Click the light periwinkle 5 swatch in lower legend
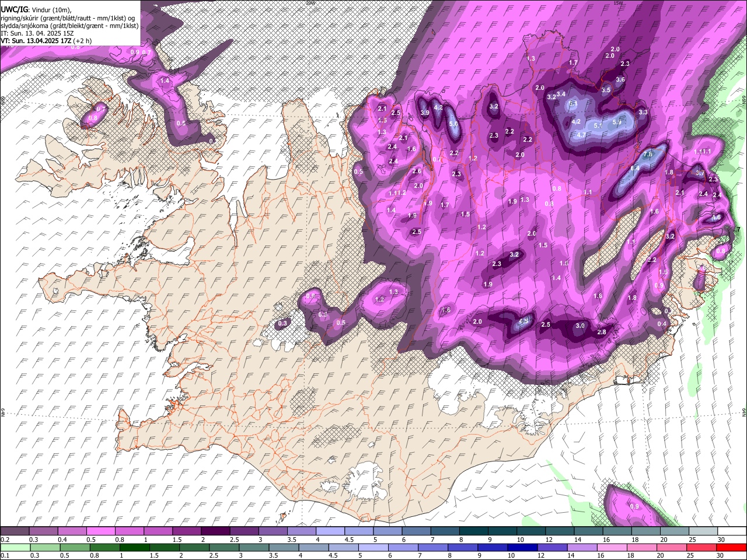Screen dimensions: 747x560 click(373, 547)
